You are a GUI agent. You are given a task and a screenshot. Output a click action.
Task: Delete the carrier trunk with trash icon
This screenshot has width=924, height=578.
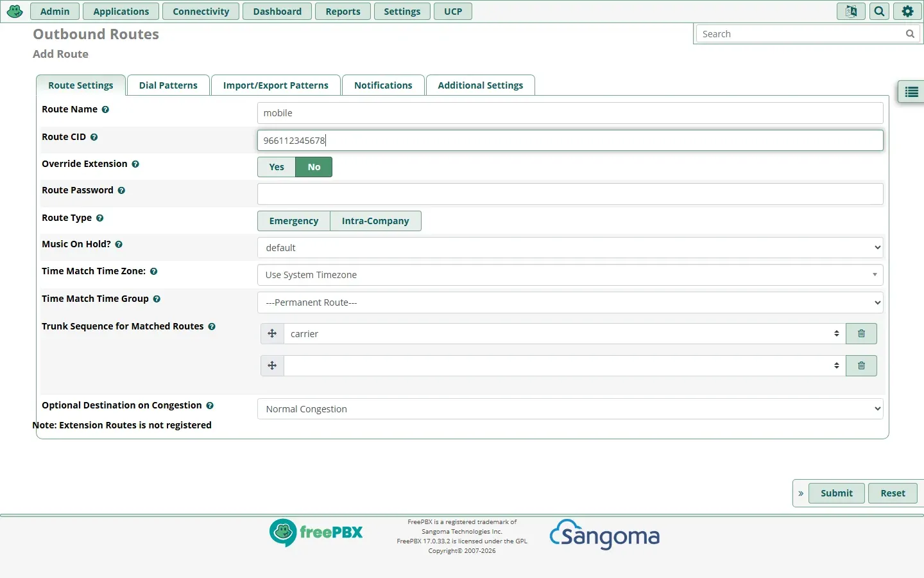pyautogui.click(x=861, y=334)
